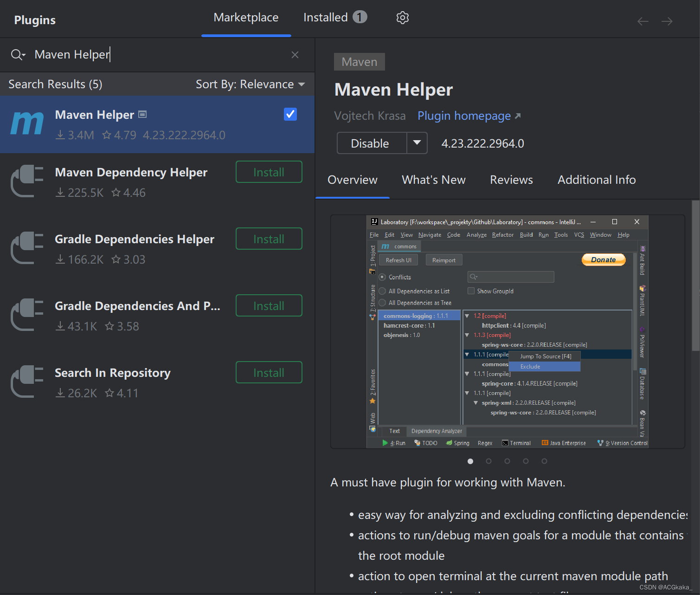Select the second screenshot carousel dot
700x595 pixels.
click(488, 461)
